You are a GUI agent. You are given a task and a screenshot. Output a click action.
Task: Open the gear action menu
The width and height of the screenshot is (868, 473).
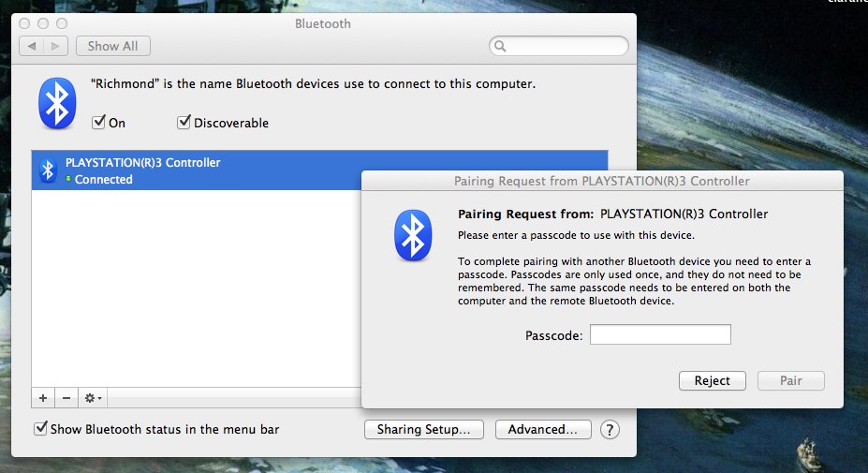click(x=93, y=398)
